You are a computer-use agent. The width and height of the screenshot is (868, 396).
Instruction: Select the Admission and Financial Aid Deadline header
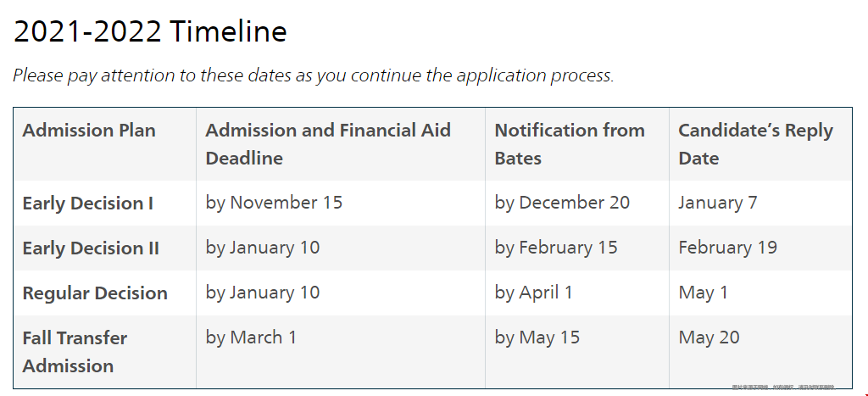(328, 144)
